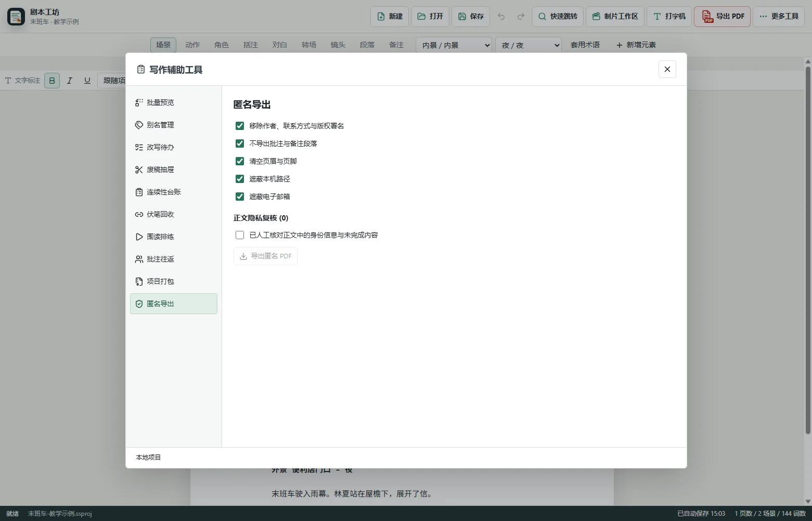Open 批注往返 panel

click(173, 259)
